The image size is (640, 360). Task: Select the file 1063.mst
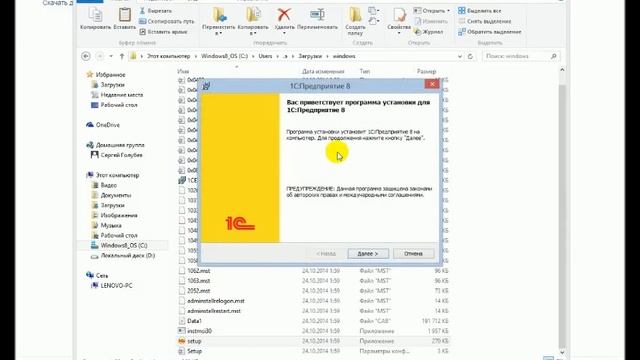pyautogui.click(x=313, y=281)
